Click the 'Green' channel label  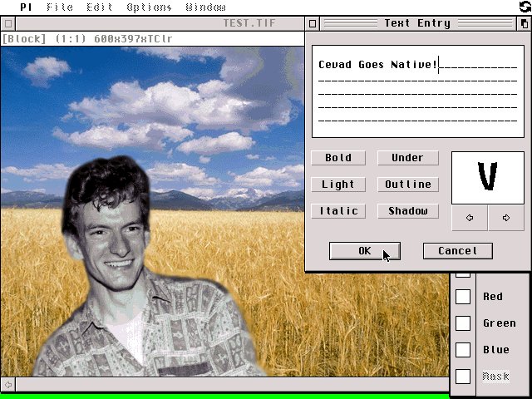click(x=500, y=323)
